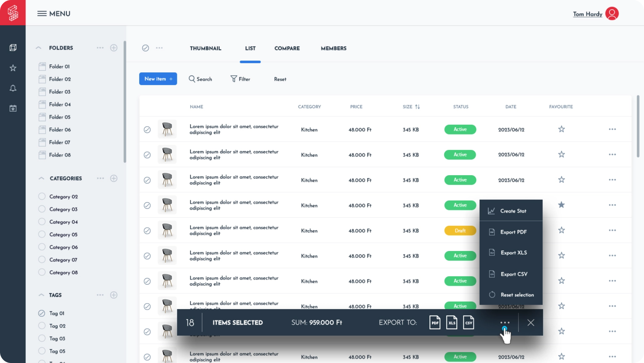This screenshot has width=644, height=363.
Task: Unfavourite the filled star in the fourth row
Action: pyautogui.click(x=561, y=205)
